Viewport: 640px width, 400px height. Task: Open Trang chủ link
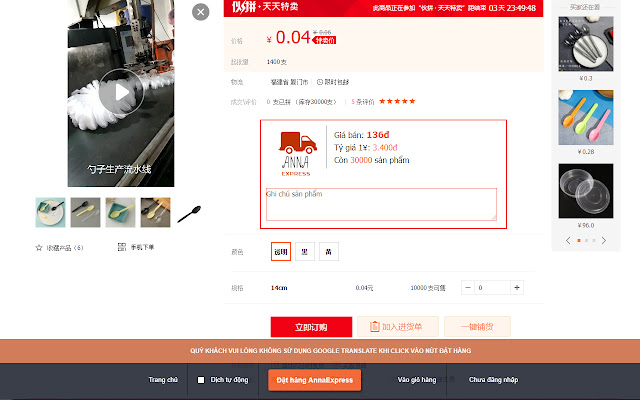click(163, 380)
